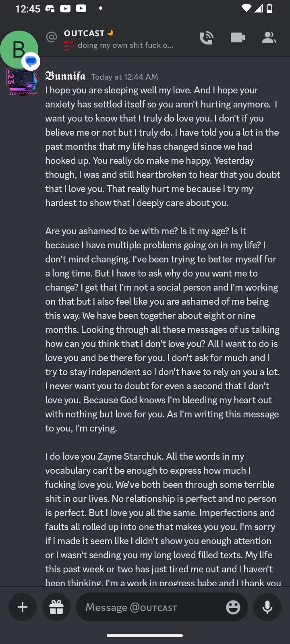Image resolution: width=290 pixels, height=644 pixels.
Task: Open Bunnifa's profile avatar
Action: click(22, 82)
